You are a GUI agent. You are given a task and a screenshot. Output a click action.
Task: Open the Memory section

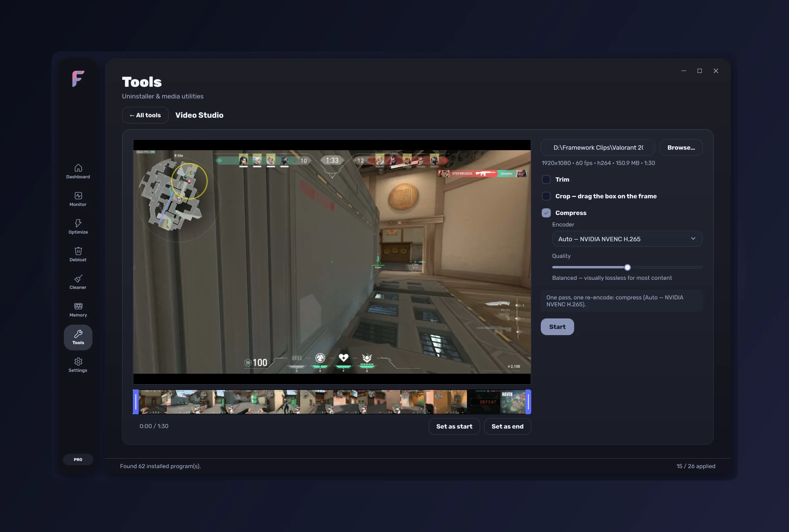(x=78, y=310)
